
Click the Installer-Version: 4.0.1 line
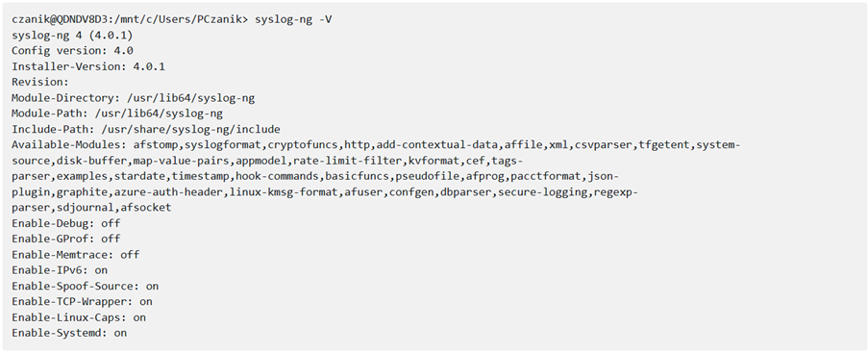tap(88, 66)
